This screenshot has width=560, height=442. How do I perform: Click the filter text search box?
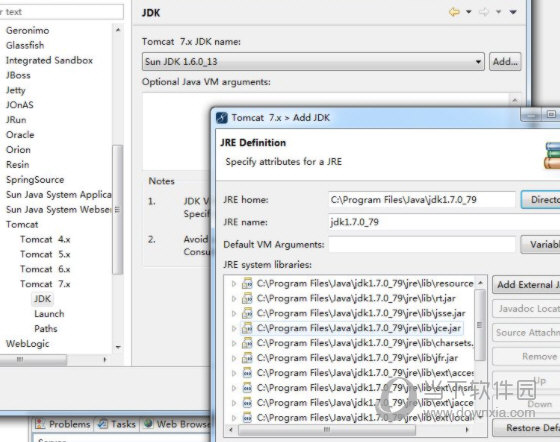pyautogui.click(x=61, y=12)
